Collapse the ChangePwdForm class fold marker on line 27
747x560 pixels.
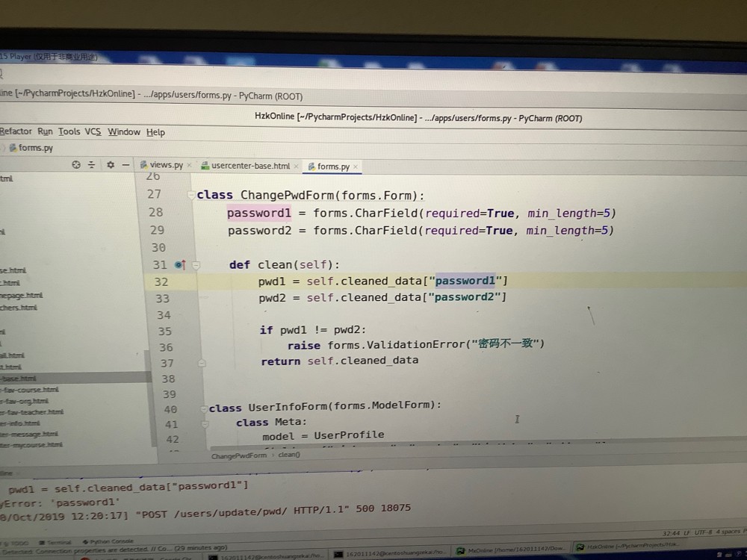click(x=191, y=194)
